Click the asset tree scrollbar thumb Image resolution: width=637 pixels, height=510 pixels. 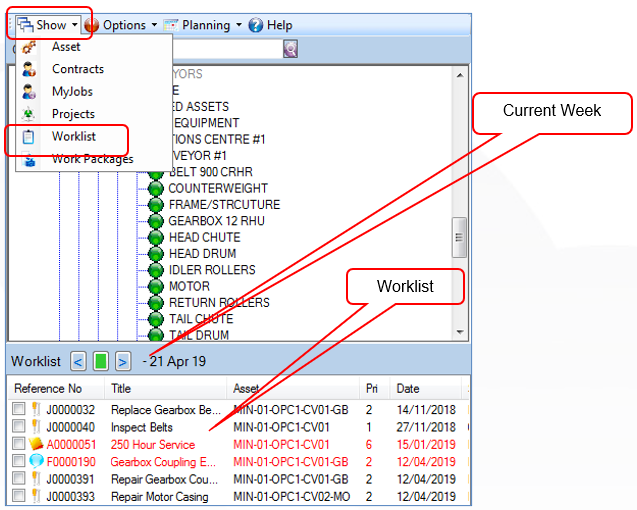[459, 237]
